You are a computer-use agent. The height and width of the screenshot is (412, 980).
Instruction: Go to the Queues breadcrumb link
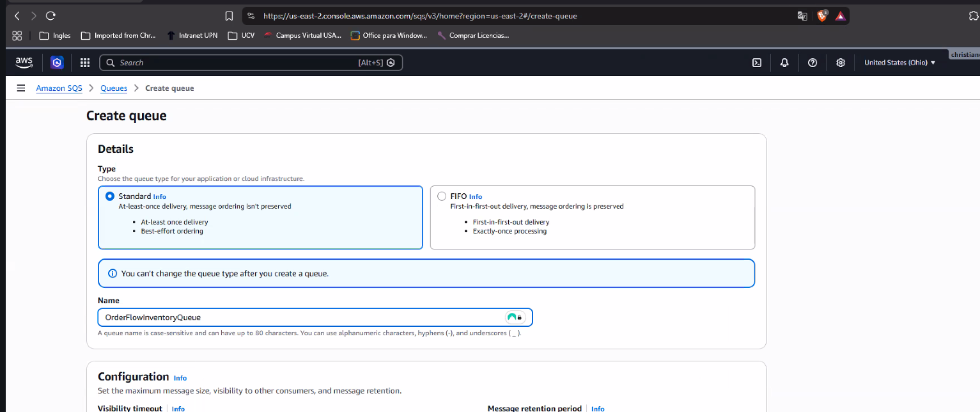(114, 88)
